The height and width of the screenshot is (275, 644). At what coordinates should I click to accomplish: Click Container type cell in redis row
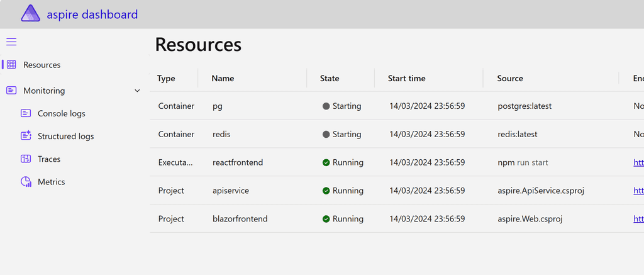pyautogui.click(x=176, y=135)
